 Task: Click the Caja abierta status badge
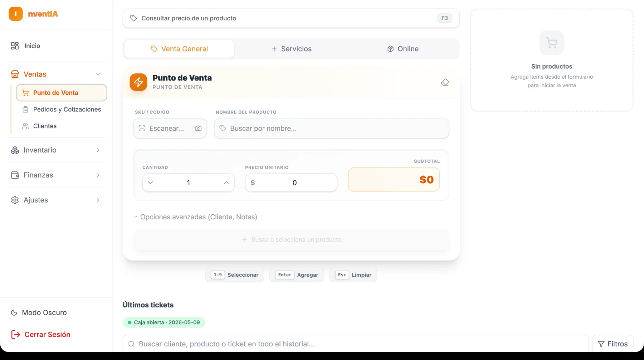coord(164,322)
